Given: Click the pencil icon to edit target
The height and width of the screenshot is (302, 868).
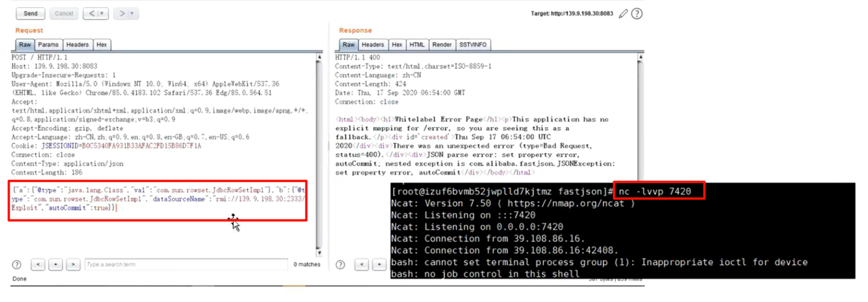Looking at the screenshot, I should coord(623,14).
